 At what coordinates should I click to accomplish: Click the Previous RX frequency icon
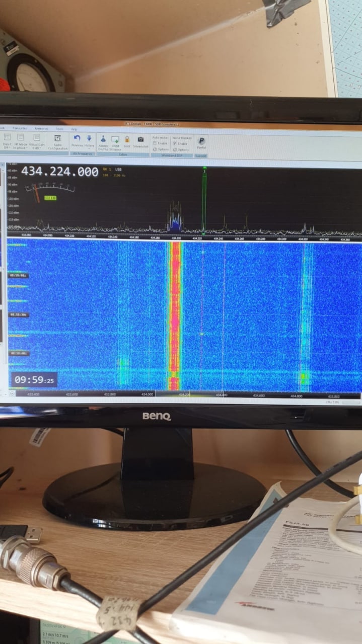point(77,138)
